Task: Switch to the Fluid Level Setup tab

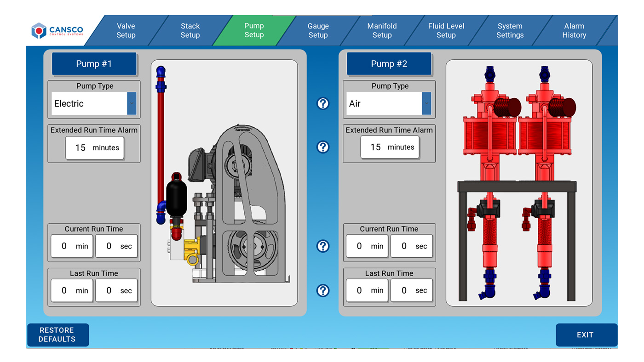Action: click(x=446, y=30)
